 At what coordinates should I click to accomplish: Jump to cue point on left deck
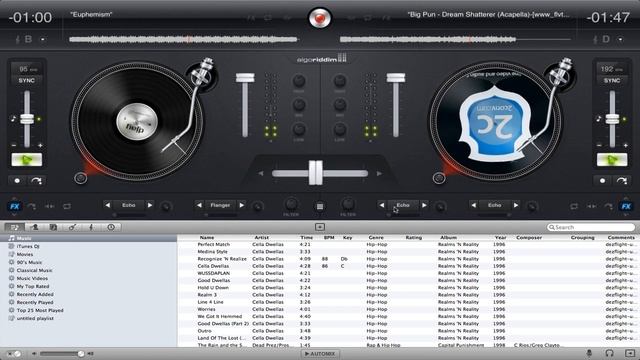(x=37, y=180)
